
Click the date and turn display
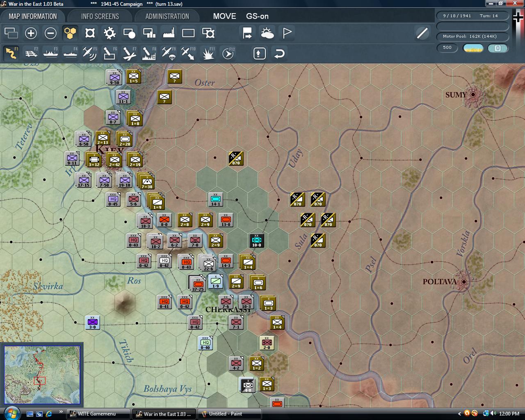click(x=472, y=16)
